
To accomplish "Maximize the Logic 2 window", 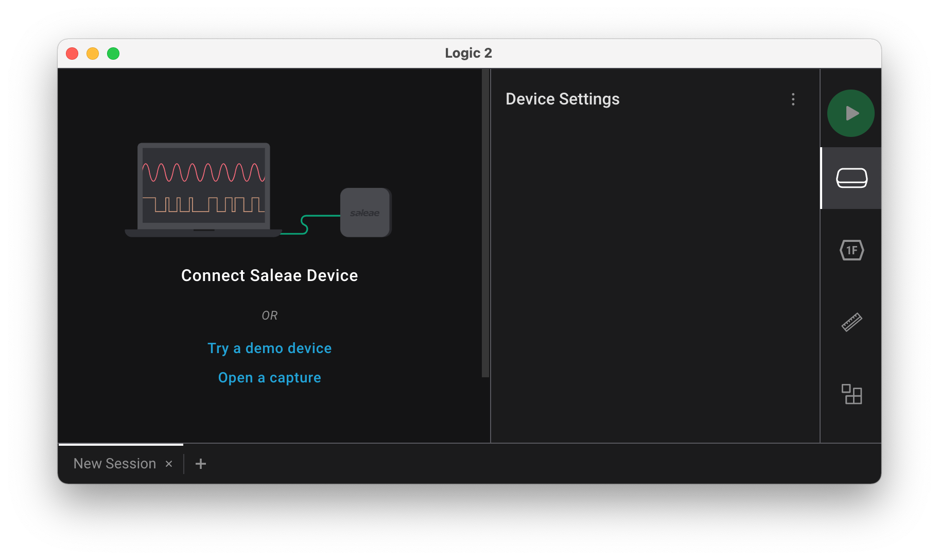I will (x=113, y=54).
